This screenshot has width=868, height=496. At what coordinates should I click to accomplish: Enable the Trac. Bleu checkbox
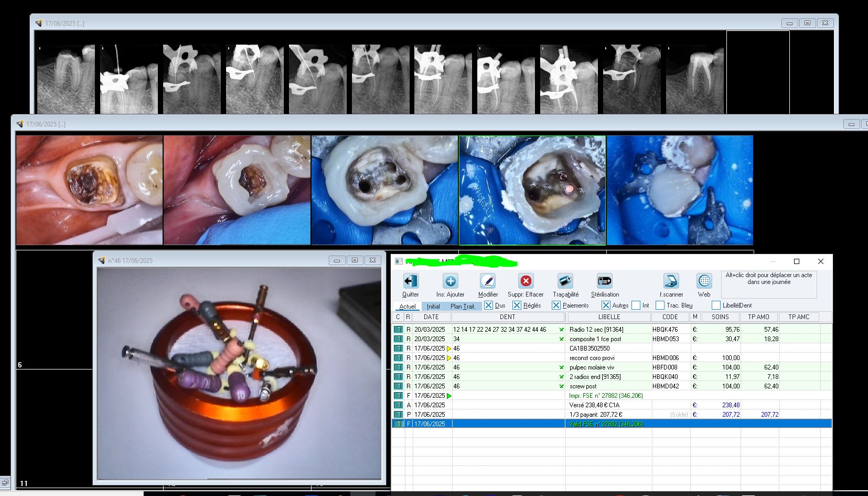click(x=660, y=305)
